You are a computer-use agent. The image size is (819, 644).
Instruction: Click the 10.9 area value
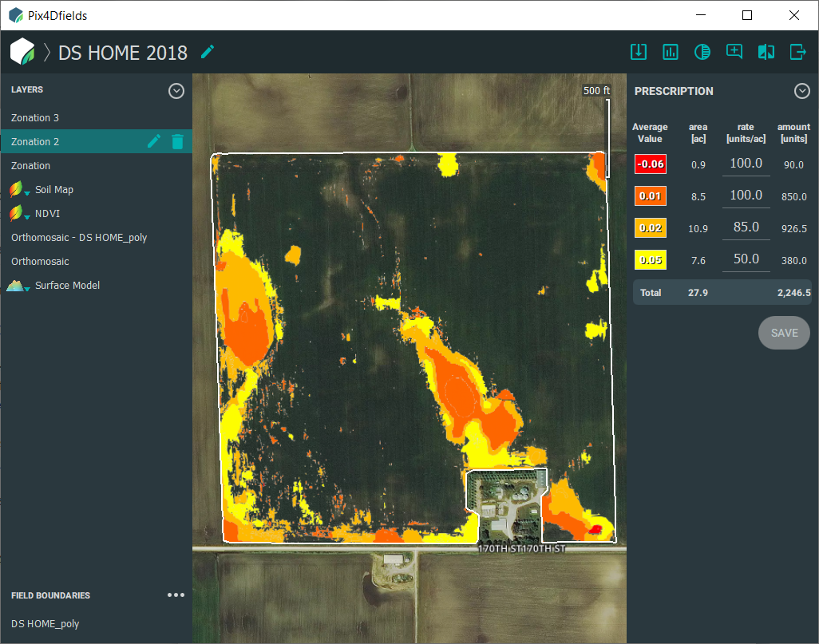click(x=698, y=229)
